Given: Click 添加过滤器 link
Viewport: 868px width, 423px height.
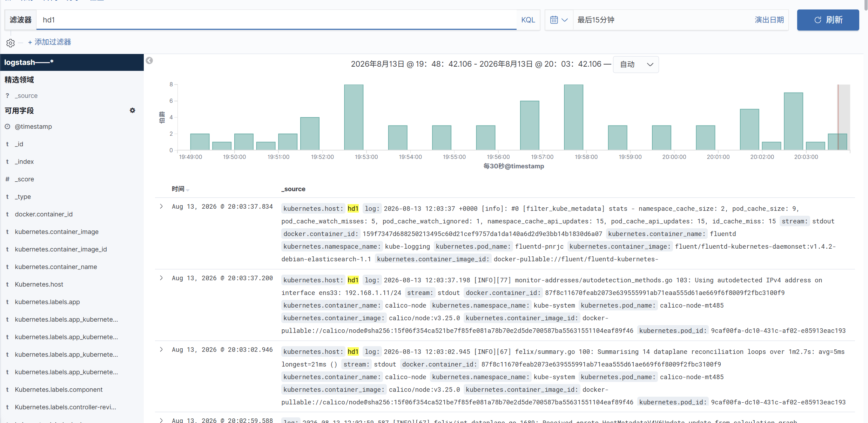Looking at the screenshot, I should [49, 42].
